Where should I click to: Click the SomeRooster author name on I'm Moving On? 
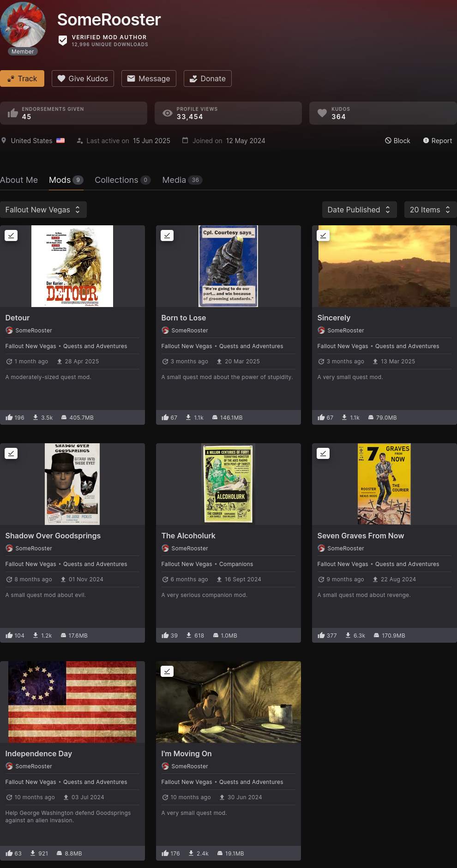[x=190, y=766]
